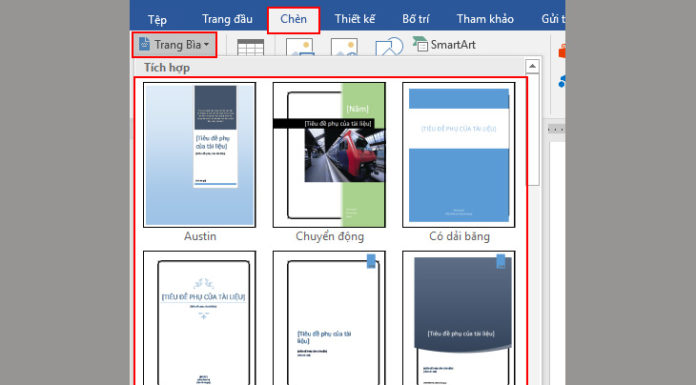Viewport: 696px width, 385px height.
Task: Open the Tệp tab
Action: [157, 20]
